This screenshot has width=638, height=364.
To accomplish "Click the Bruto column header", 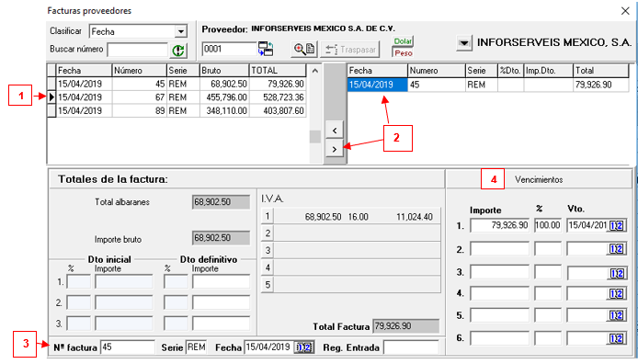I will (224, 71).
